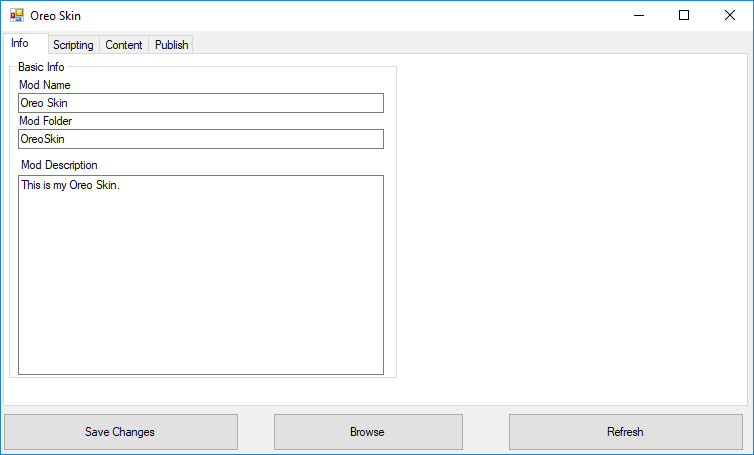Viewport: 754px width, 455px height.
Task: Open the Content tab
Action: pos(124,45)
